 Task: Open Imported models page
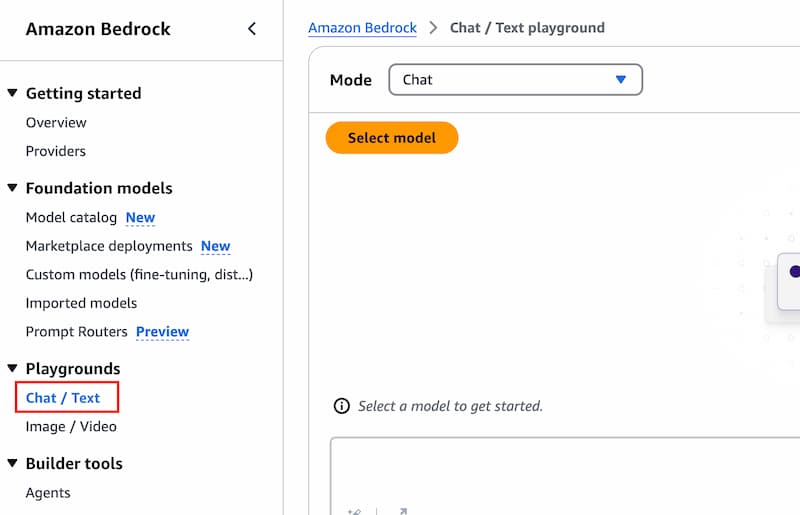point(81,303)
